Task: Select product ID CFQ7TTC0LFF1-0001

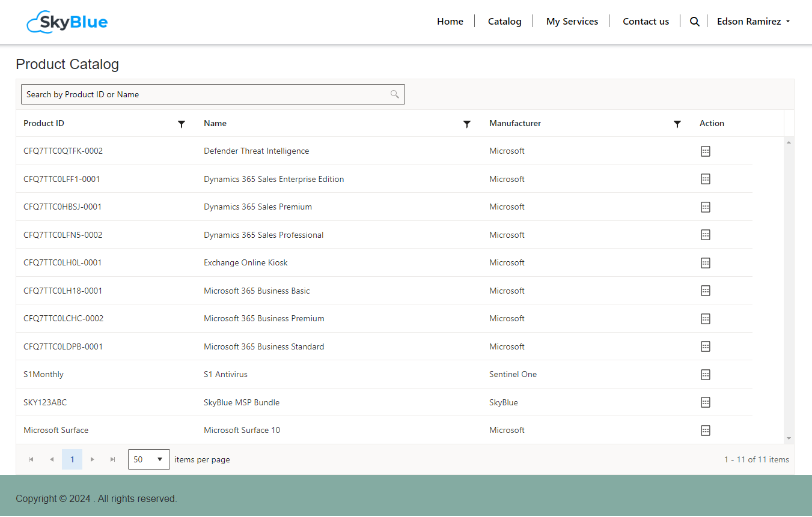Action: (x=62, y=179)
